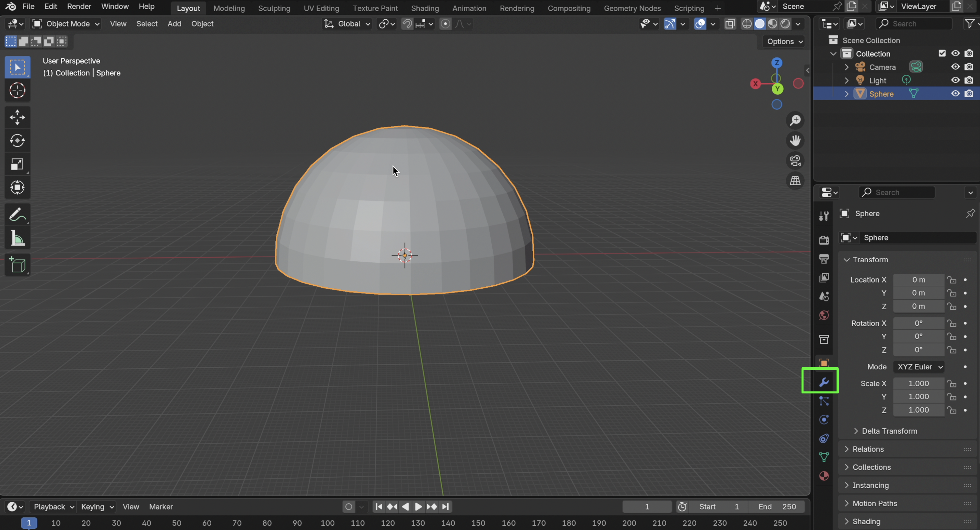980x530 pixels.
Task: Switch to the Sculpting workspace tab
Action: (x=274, y=8)
